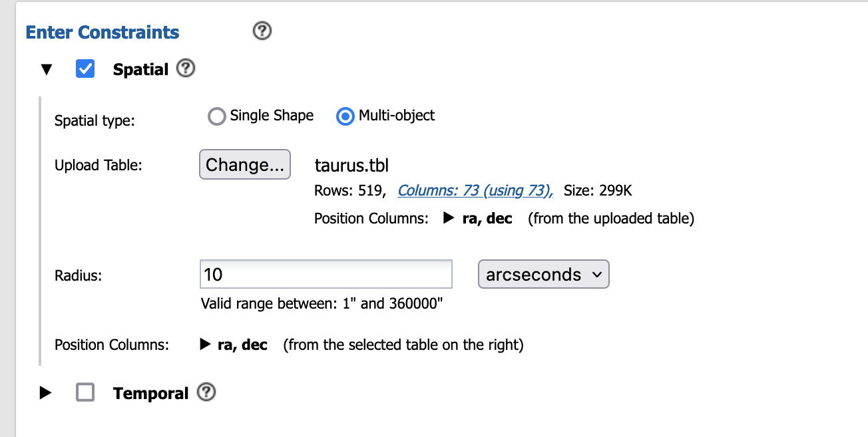Open help icon beside Enter Constraints
This screenshot has width=868, height=437.
point(263,31)
